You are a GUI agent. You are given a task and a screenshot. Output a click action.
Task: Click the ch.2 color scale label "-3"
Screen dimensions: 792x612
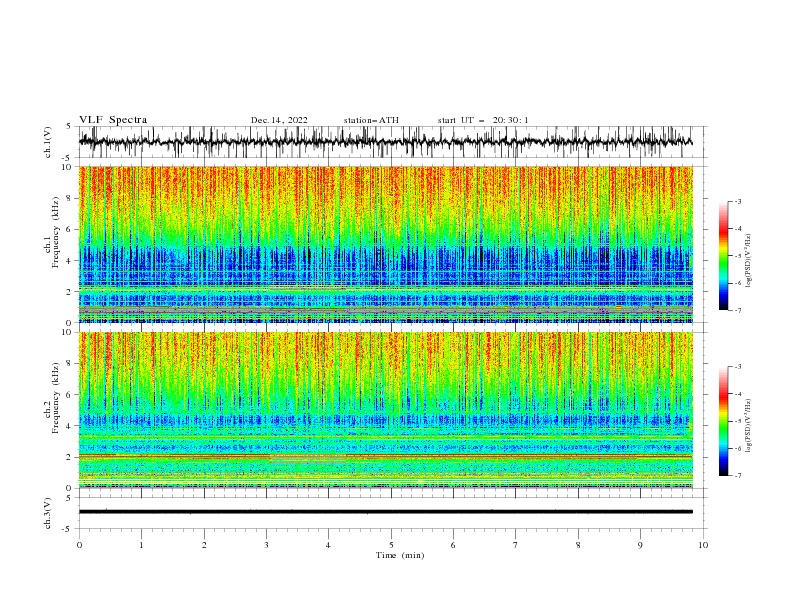pos(738,367)
